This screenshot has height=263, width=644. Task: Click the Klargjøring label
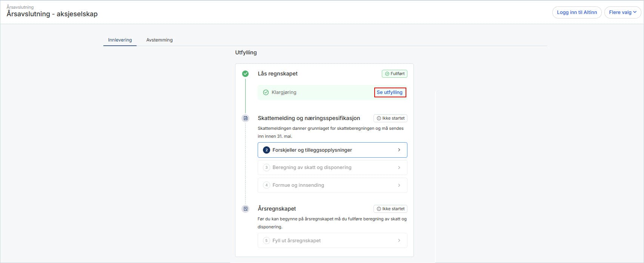tap(284, 92)
